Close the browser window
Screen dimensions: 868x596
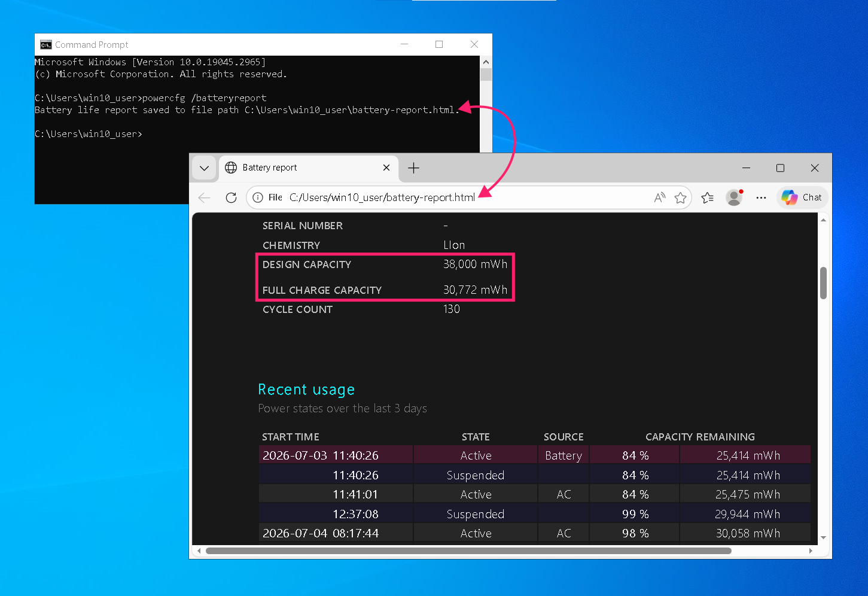814,168
